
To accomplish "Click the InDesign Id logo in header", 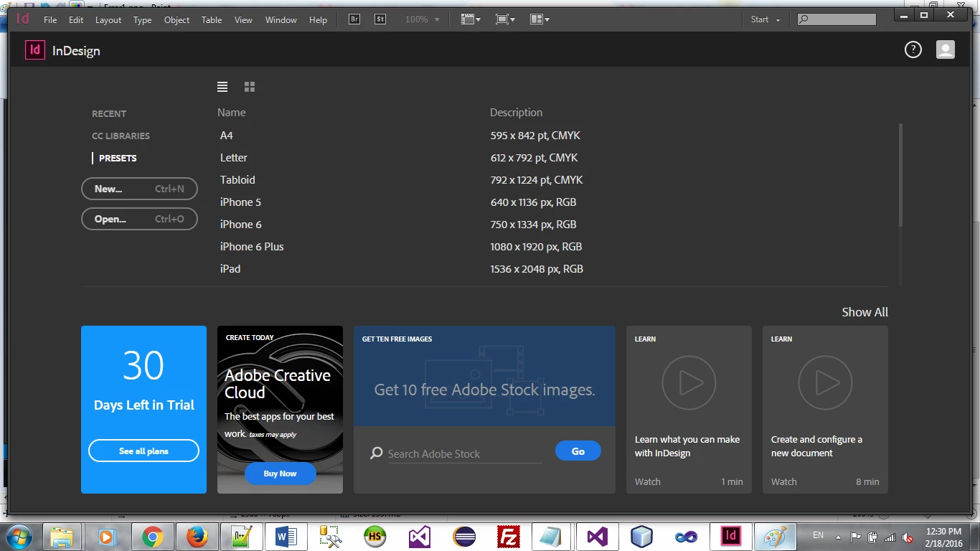I will [x=34, y=50].
